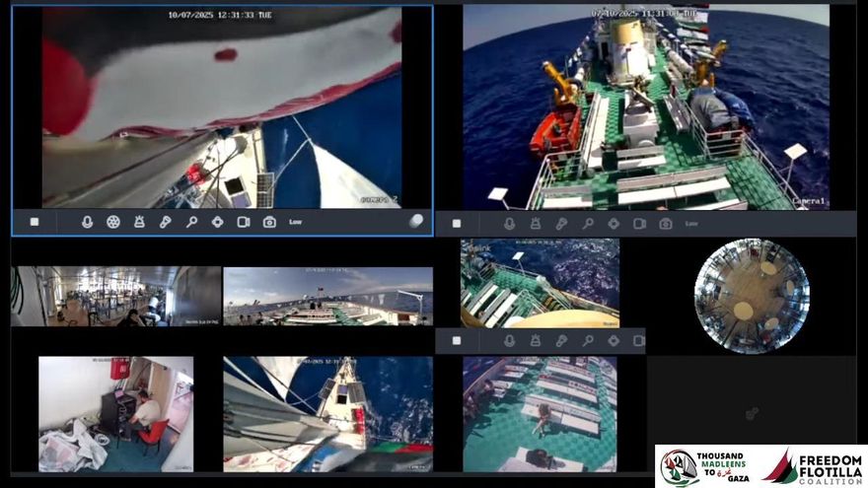Start video recording on the sail feed
The width and height of the screenshot is (868, 488).
tap(244, 222)
